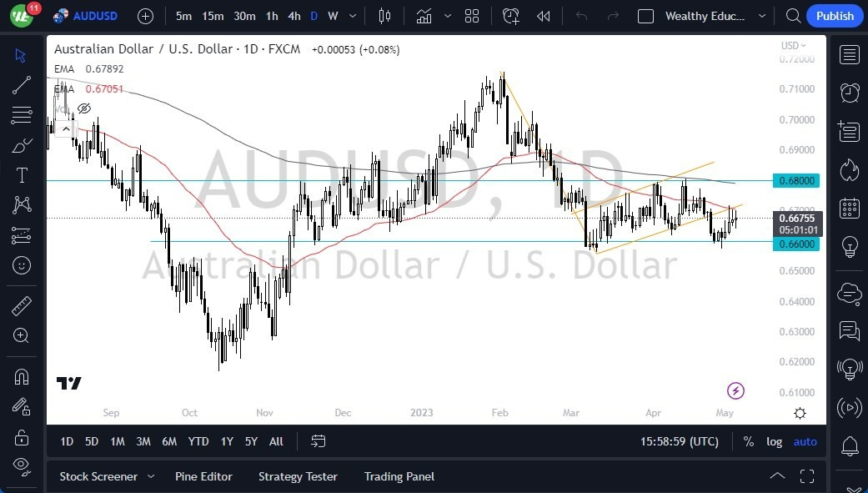868x493 pixels.
Task: Open the XABCD Pattern tool
Action: tap(21, 205)
